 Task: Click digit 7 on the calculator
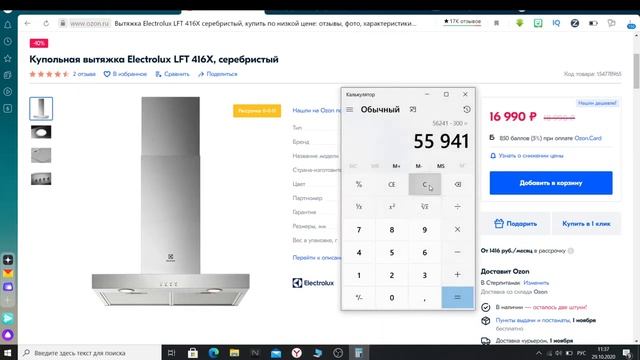pyautogui.click(x=359, y=229)
